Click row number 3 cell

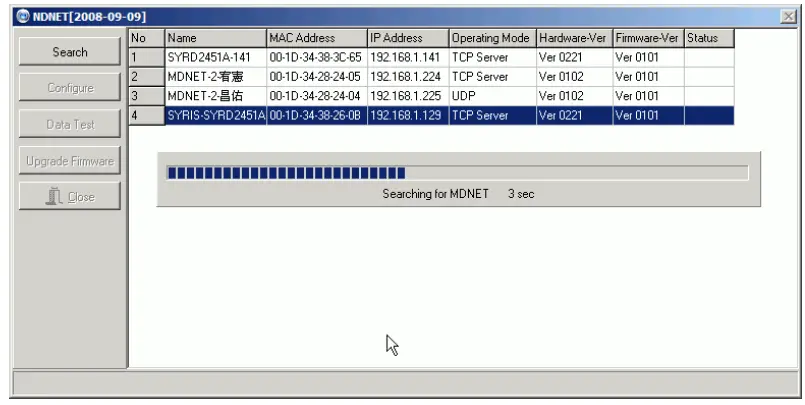(147, 96)
